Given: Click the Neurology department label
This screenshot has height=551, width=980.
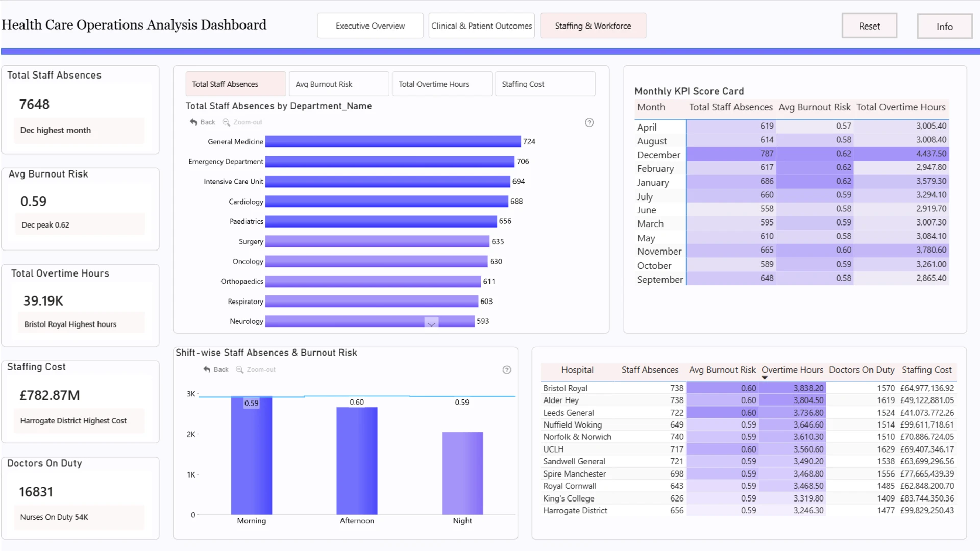Looking at the screenshot, I should coord(247,321).
